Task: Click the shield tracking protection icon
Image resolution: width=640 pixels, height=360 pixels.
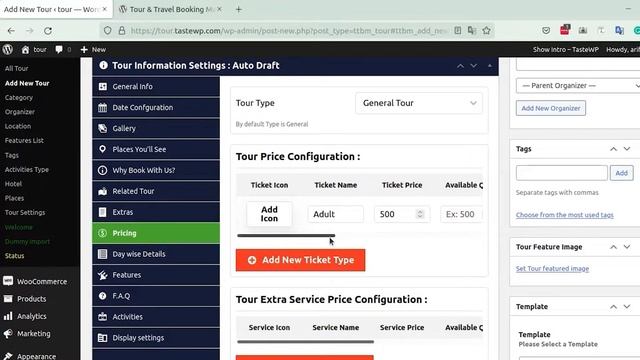Action: (x=107, y=31)
